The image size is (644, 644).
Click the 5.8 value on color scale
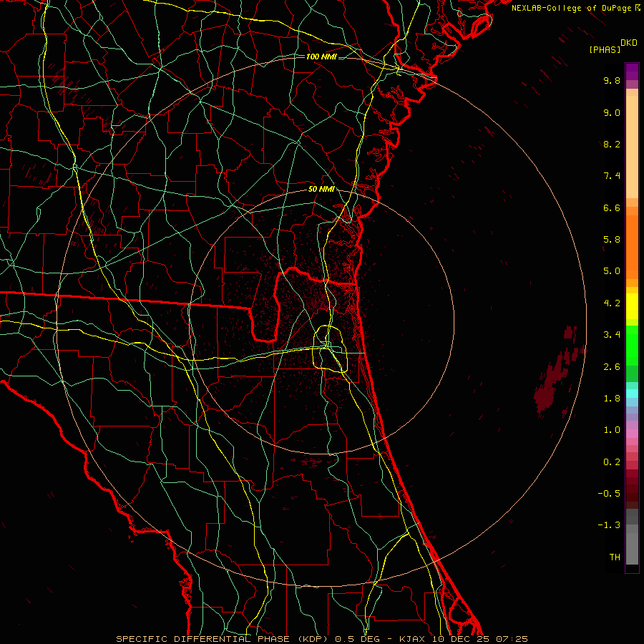click(612, 240)
